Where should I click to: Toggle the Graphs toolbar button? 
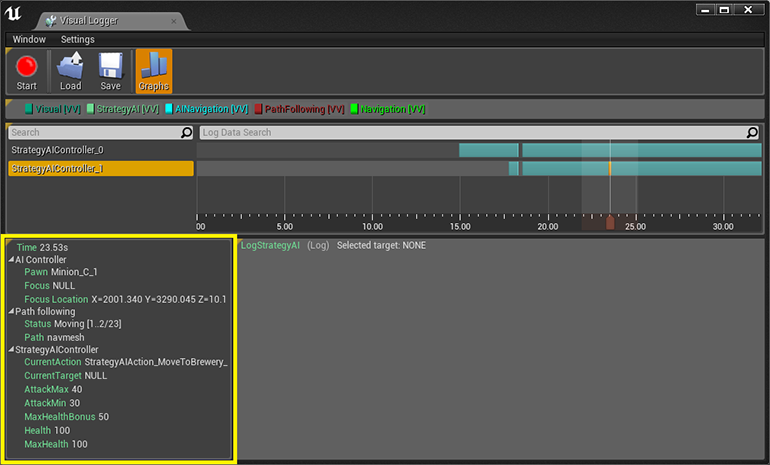click(x=154, y=72)
